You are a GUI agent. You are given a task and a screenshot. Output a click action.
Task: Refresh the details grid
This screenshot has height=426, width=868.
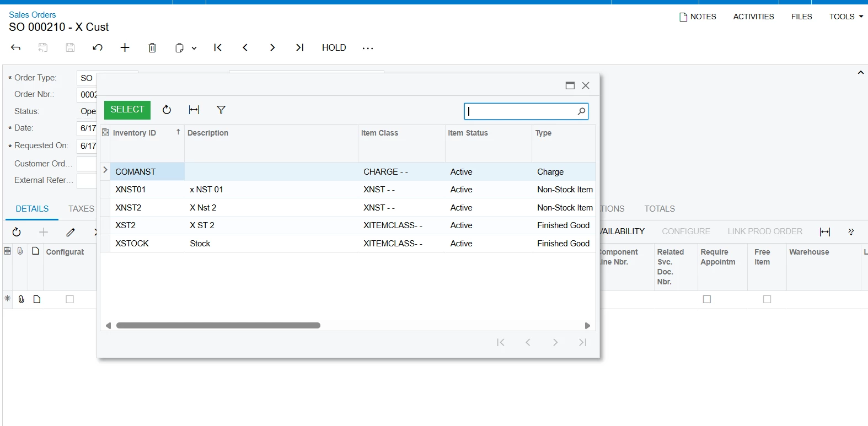[x=17, y=232]
